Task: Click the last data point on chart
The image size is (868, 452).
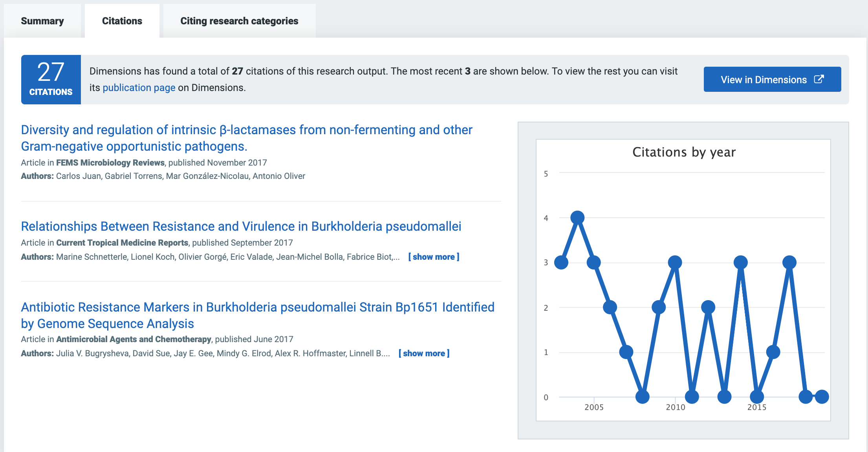Action: [822, 397]
